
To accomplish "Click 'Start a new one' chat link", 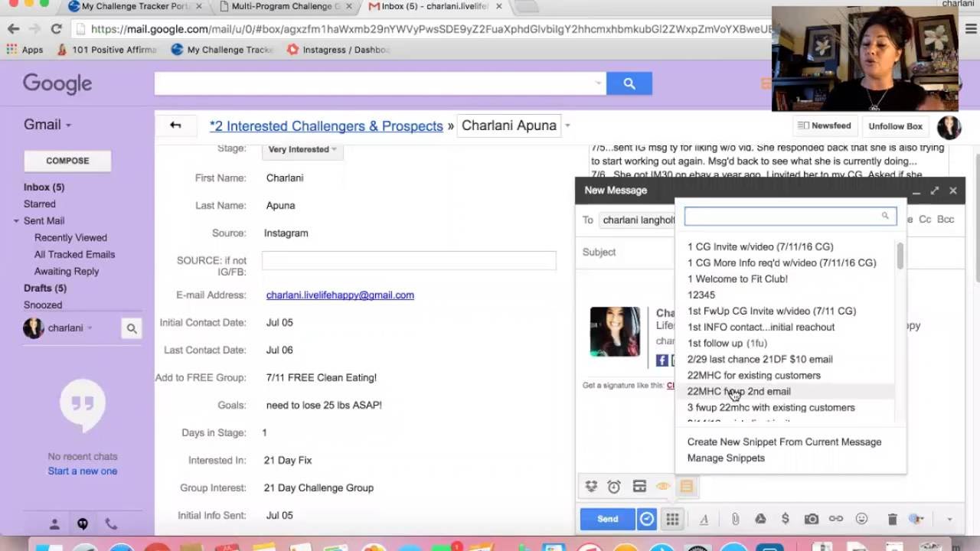I will point(83,471).
